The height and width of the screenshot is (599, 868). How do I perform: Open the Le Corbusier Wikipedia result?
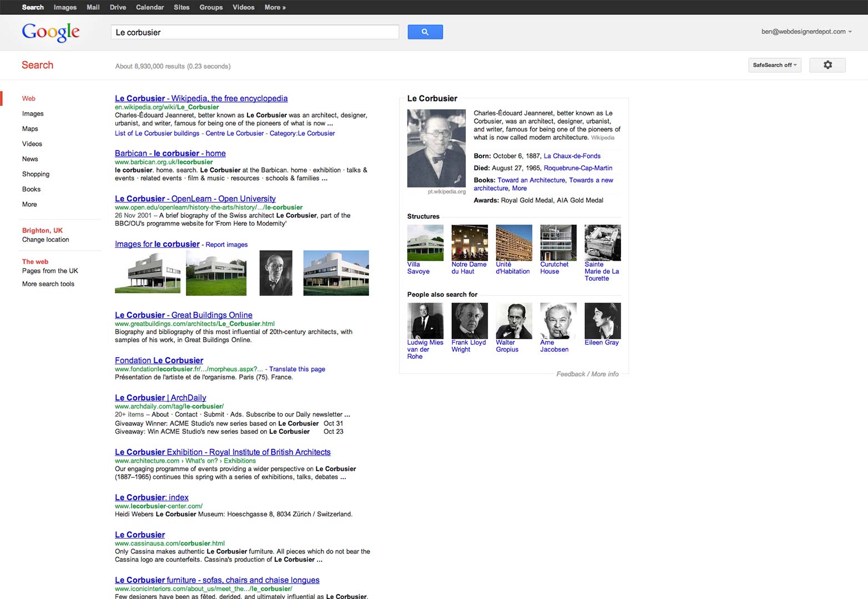coord(201,98)
